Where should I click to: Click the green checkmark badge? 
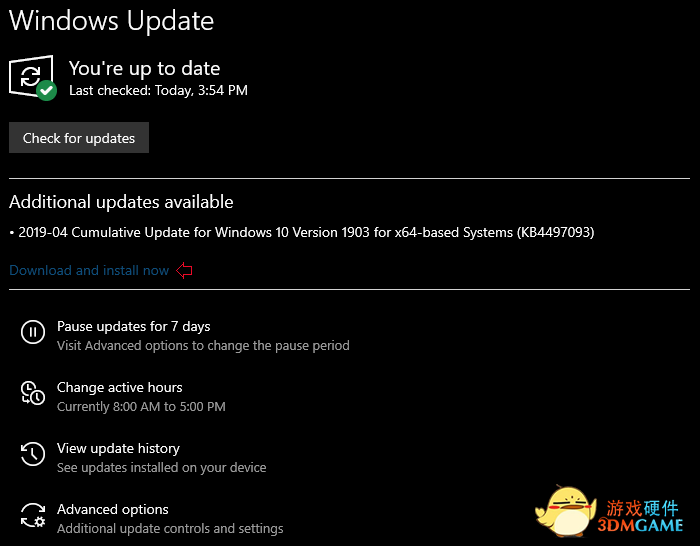click(46, 90)
